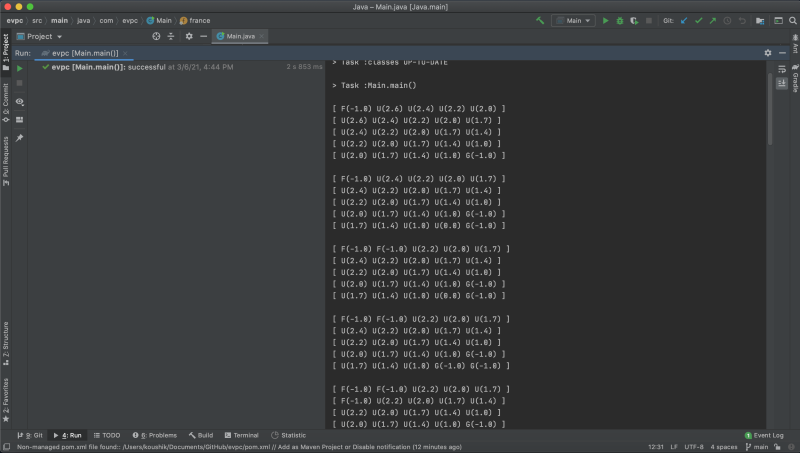Click the evpc breadcrumb in navigation bar
The height and width of the screenshot is (453, 800).
14,20
